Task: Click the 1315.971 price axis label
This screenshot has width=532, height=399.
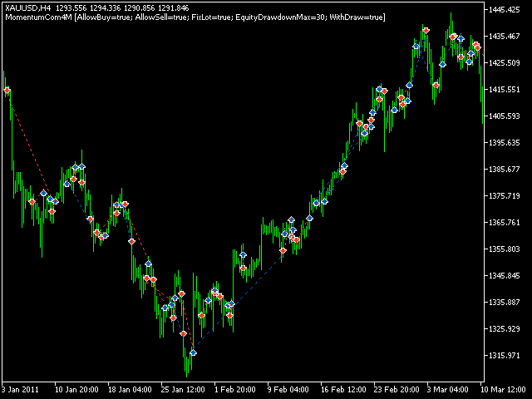Action: (505, 356)
